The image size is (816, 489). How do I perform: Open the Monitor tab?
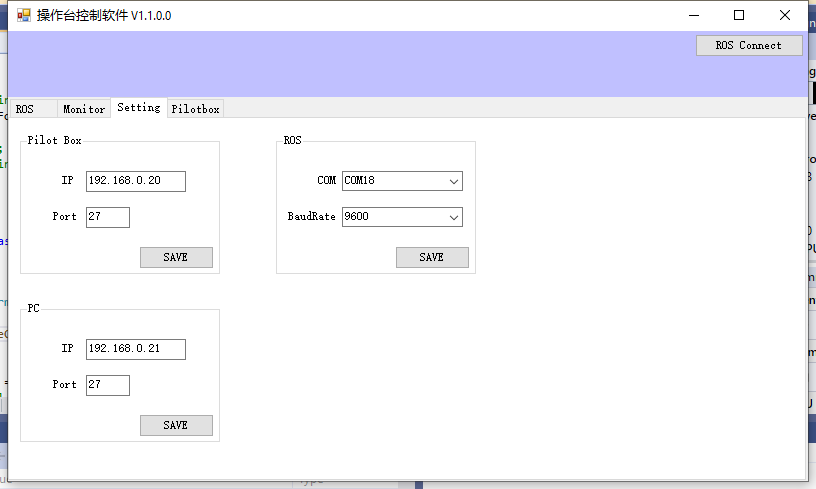click(84, 109)
